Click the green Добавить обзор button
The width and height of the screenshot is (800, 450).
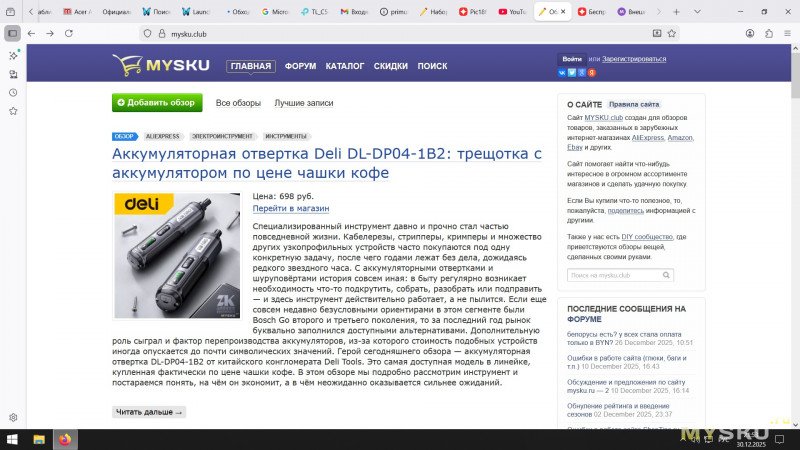pyautogui.click(x=157, y=103)
